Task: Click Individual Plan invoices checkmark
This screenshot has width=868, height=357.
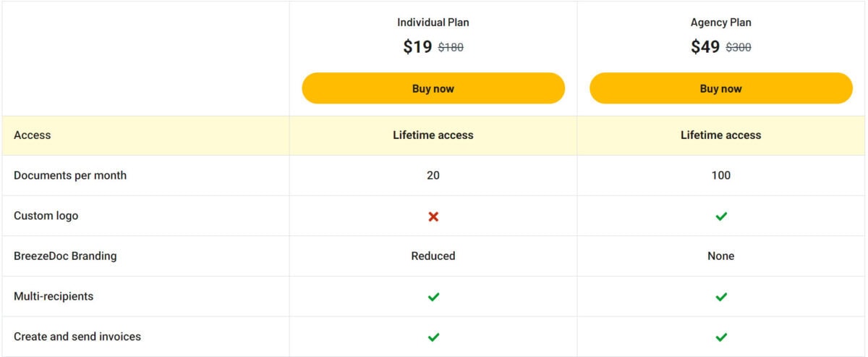Action: 433,337
